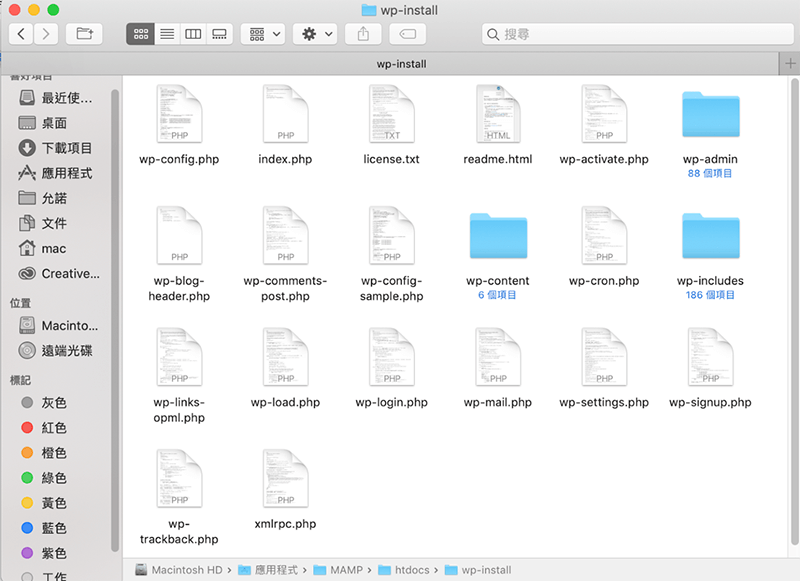Viewport: 800px width, 581px height.
Task: Select the wp-settings.php file
Action: (604, 368)
